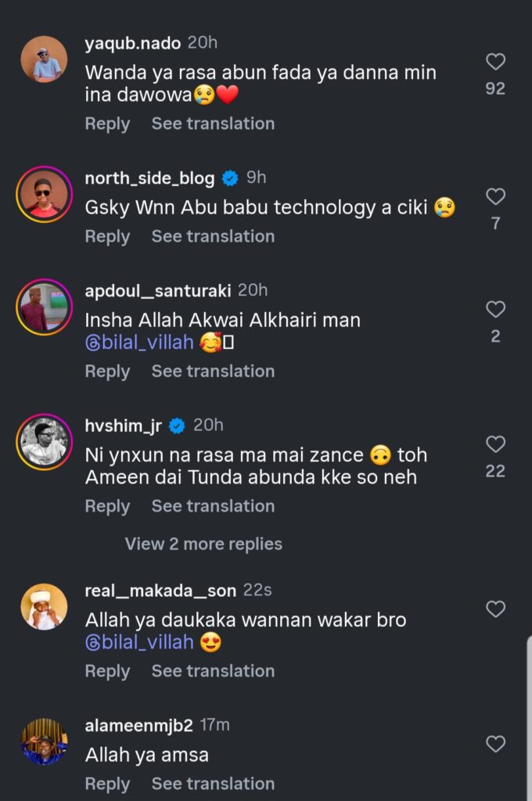See translation of yaqub.nado's comment
532x801 pixels.
[213, 124]
